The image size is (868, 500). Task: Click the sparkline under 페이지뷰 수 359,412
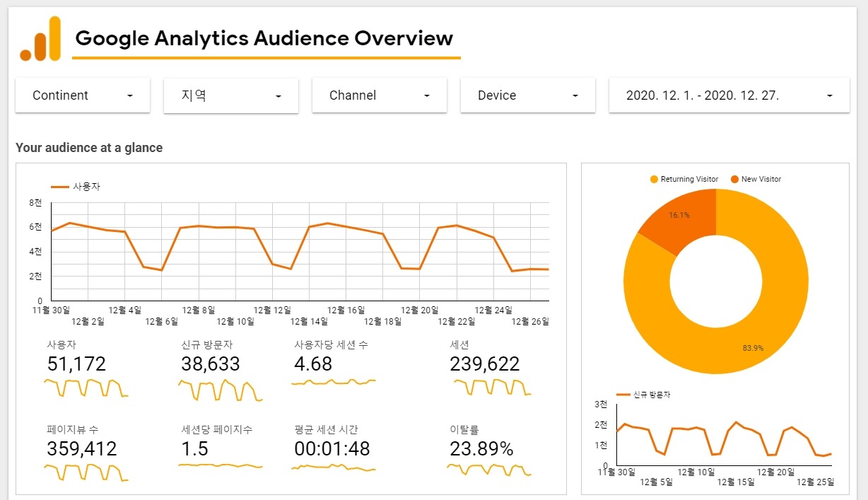coord(86,472)
